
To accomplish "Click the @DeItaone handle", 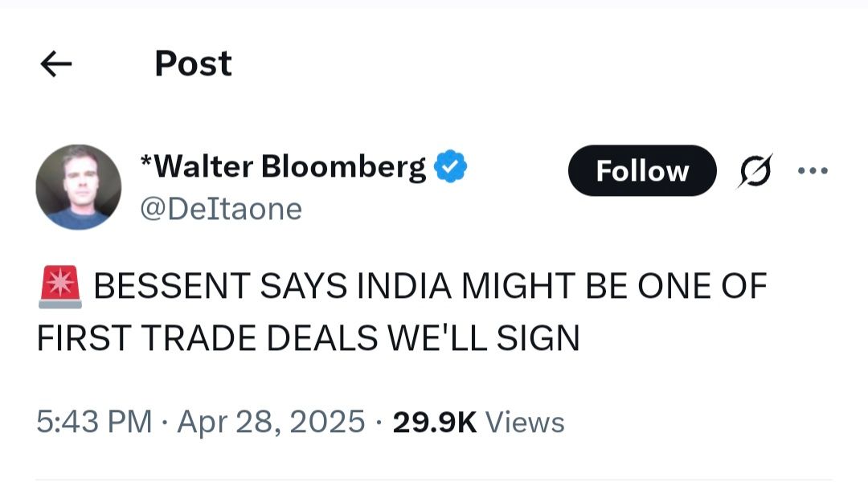I will pyautogui.click(x=221, y=209).
